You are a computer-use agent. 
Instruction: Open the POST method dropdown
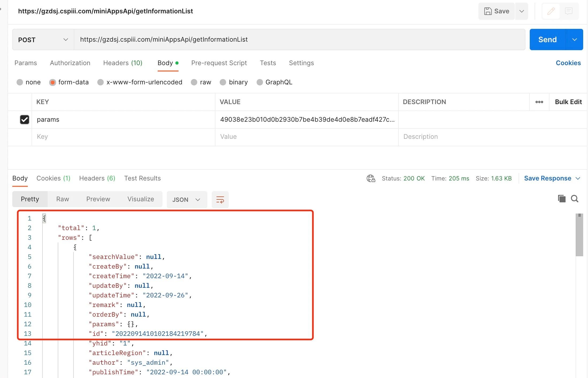(43, 40)
